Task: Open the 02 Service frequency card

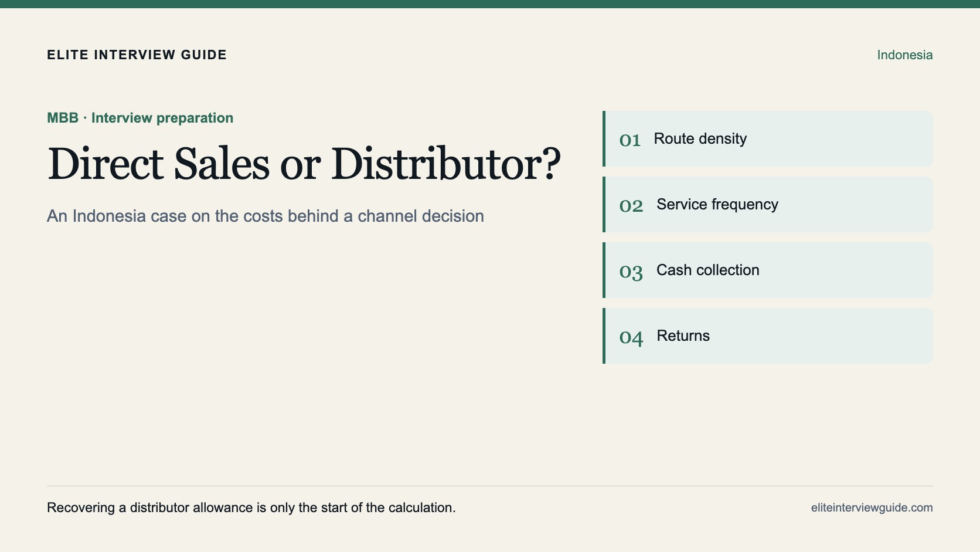Action: click(x=768, y=205)
